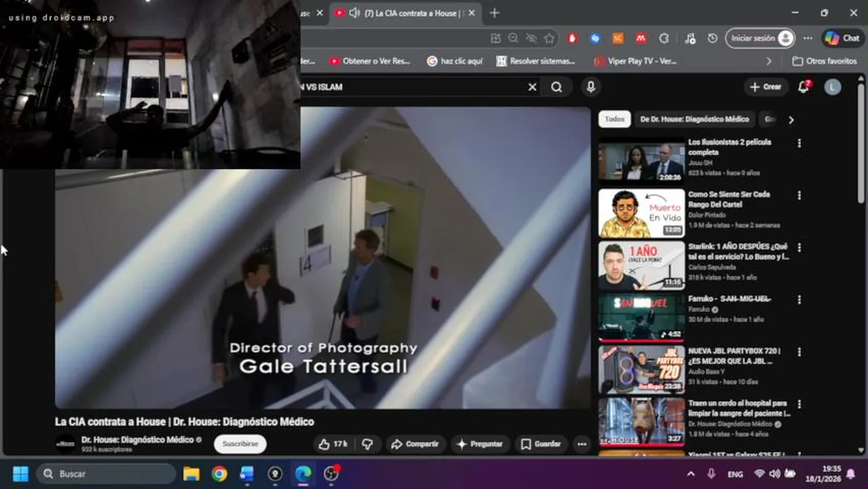
Task: Open Starlink 1 AÑO DESPUÉS thumbnail
Action: tap(641, 265)
